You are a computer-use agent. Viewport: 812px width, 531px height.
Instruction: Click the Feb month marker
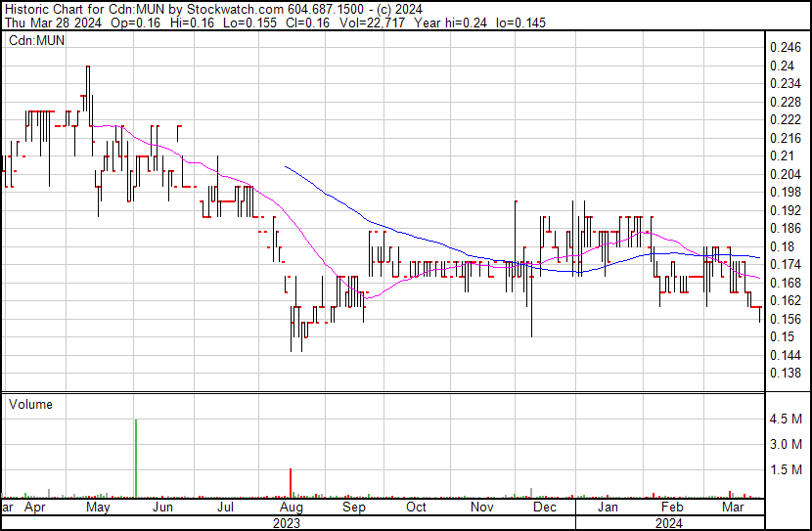point(671,509)
